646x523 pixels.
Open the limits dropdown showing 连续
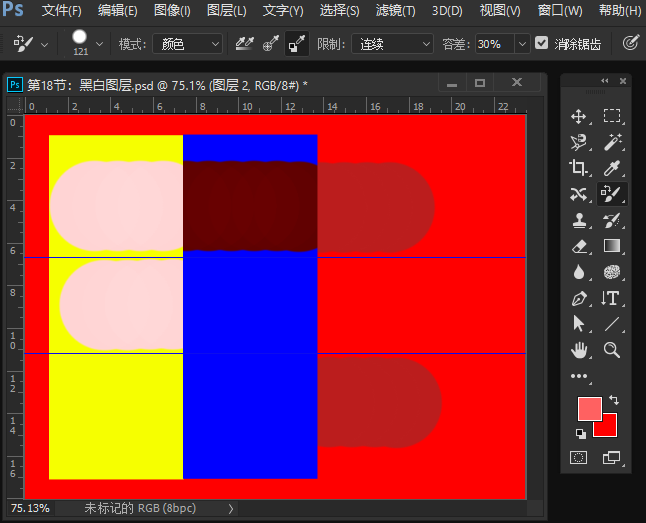click(x=392, y=44)
